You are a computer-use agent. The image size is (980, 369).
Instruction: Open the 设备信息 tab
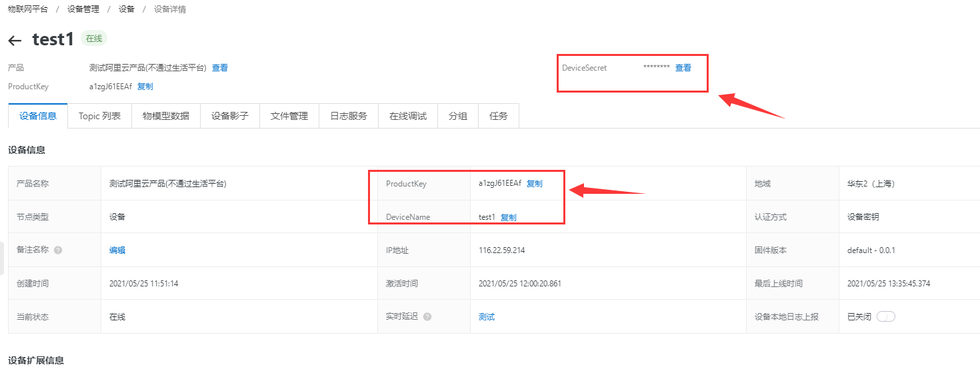[x=38, y=116]
